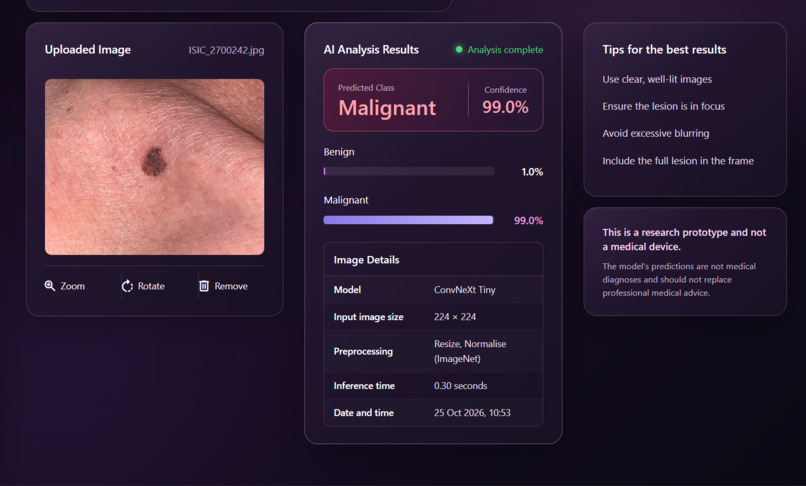Click the Rotate arrow icon

coord(127,286)
